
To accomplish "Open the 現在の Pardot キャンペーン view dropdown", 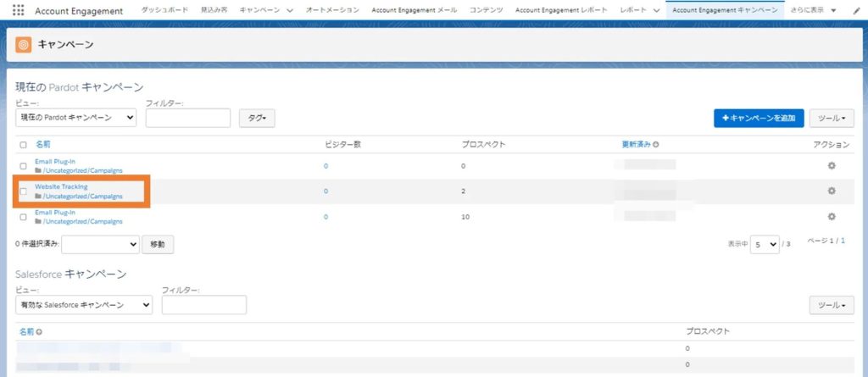I will click(75, 118).
